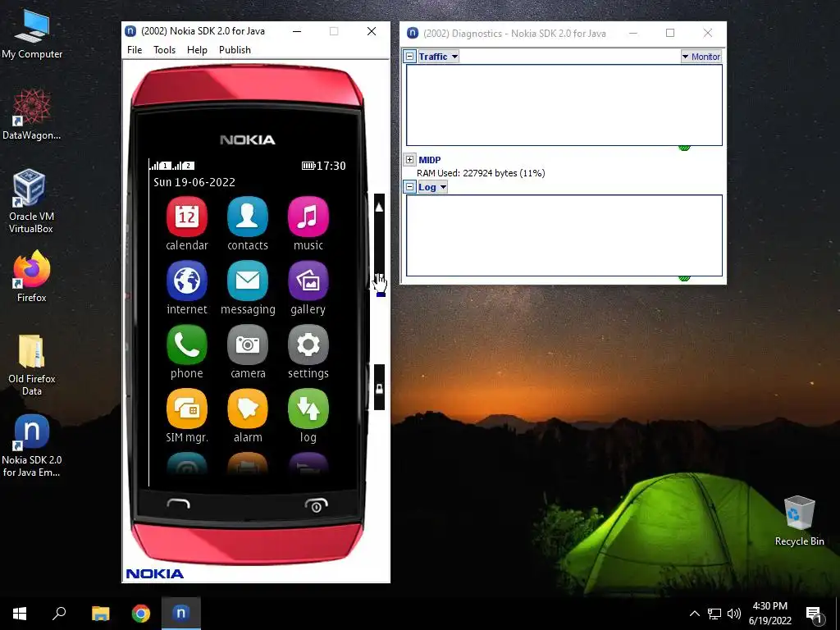Open the Recycle Bin
Image resolution: width=840 pixels, height=630 pixels.
799,521
